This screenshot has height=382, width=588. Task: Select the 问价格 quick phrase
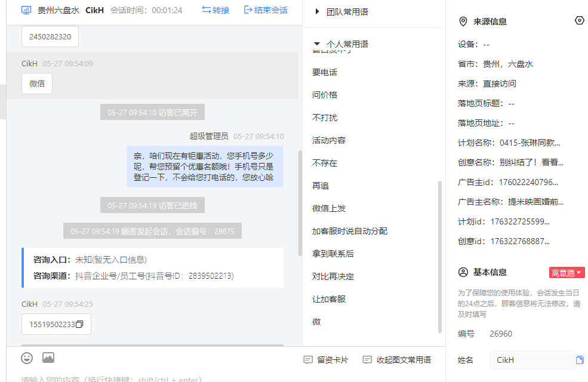tap(325, 95)
